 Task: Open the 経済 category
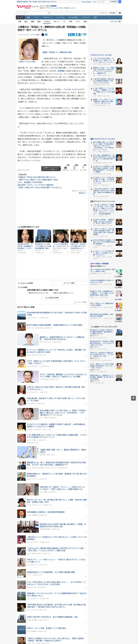39,21
